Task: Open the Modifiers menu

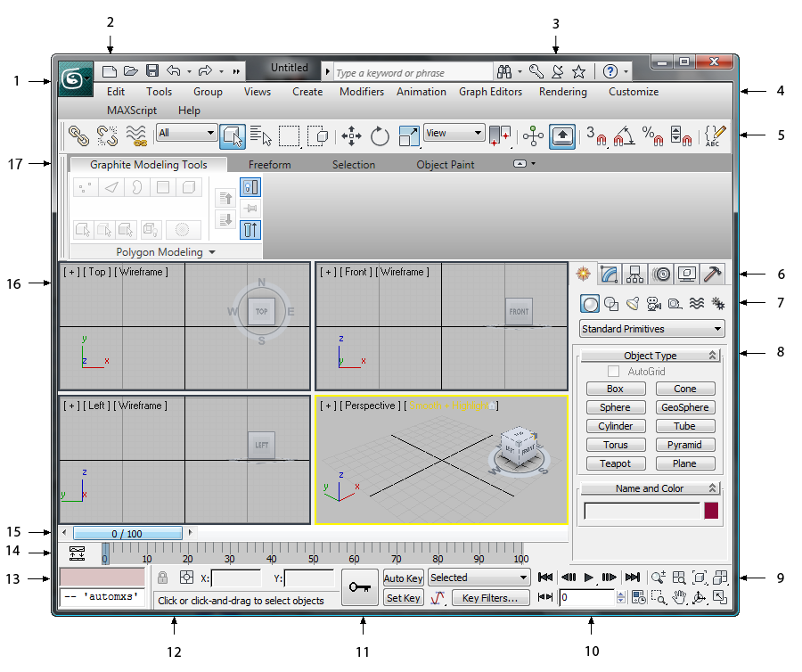Action: [x=361, y=92]
